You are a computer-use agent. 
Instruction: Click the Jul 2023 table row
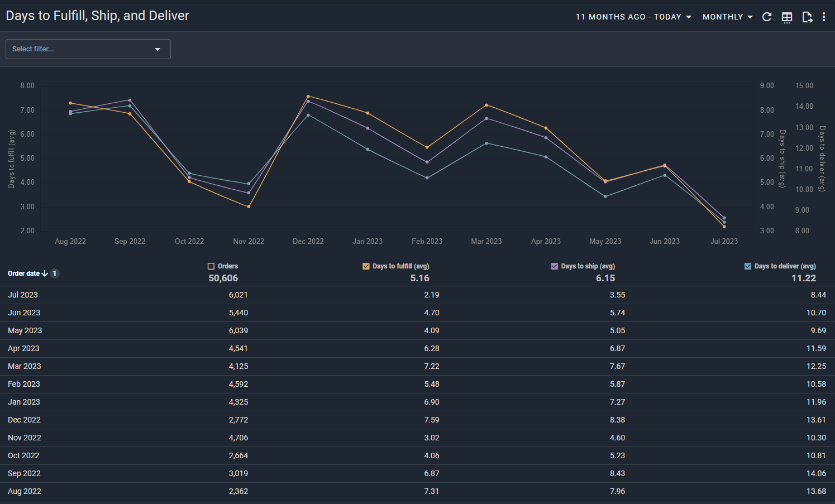[23, 295]
